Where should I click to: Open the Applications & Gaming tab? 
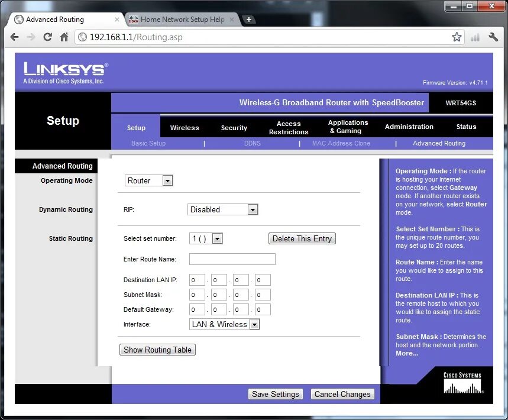tap(348, 127)
